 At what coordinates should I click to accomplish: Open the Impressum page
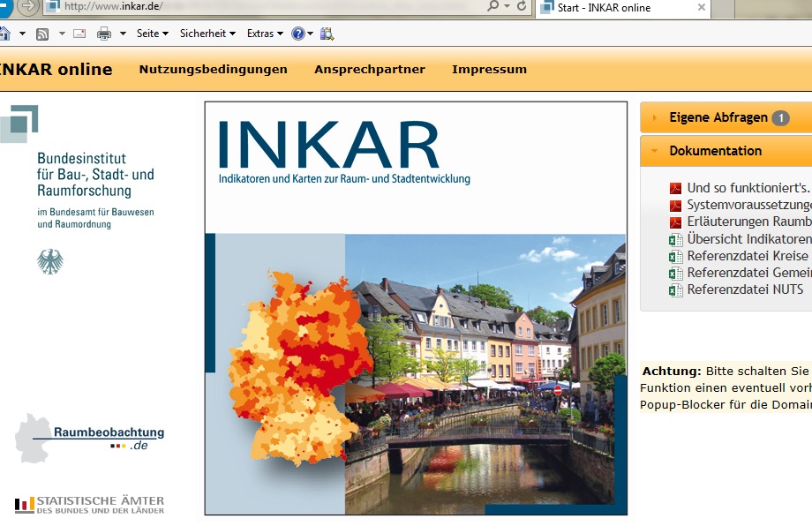[489, 70]
